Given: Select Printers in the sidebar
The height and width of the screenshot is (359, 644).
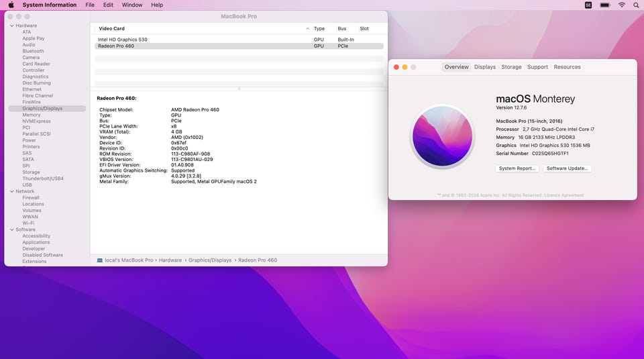Looking at the screenshot, I should 32,147.
